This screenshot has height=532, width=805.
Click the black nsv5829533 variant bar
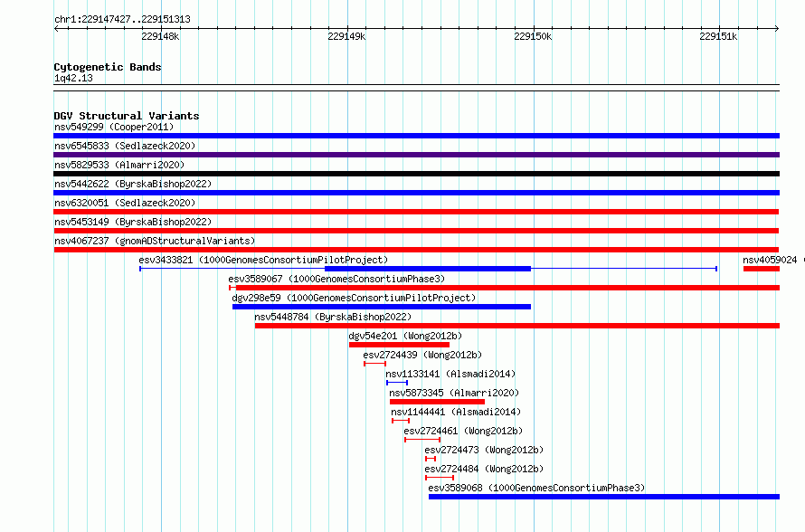[416, 174]
